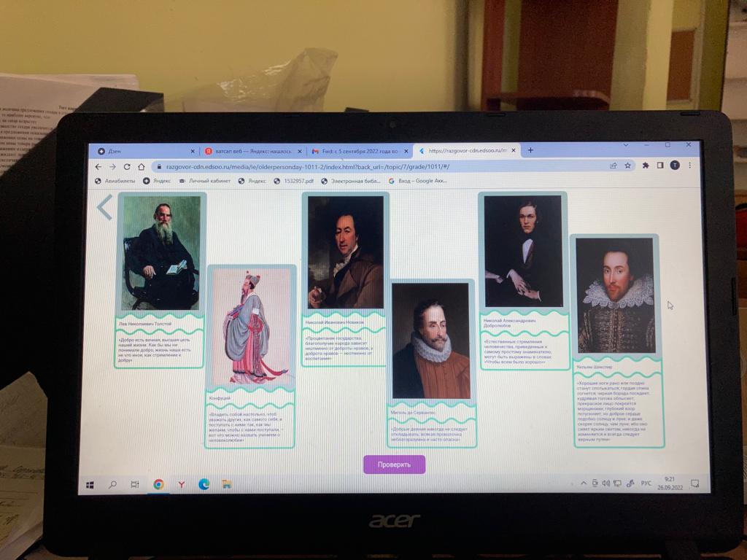Click the name label Уильям Шекспир
The width and height of the screenshot is (747, 560).
click(595, 367)
